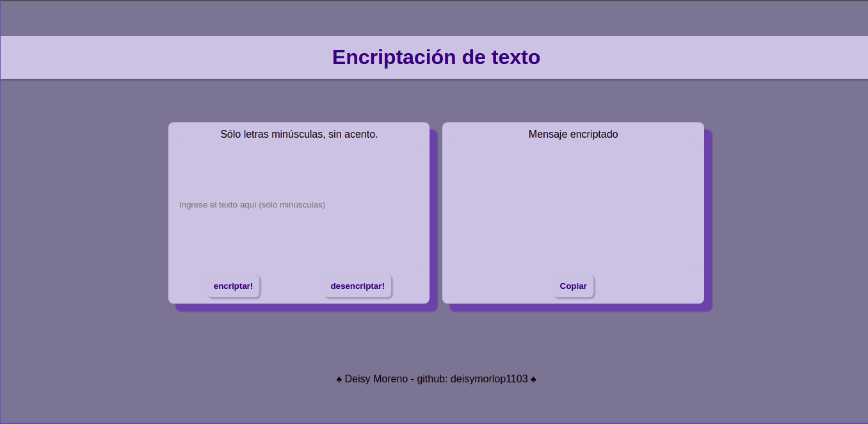868x424 pixels.
Task: Click the 'Encriptación de texto' page title
Action: (x=436, y=57)
